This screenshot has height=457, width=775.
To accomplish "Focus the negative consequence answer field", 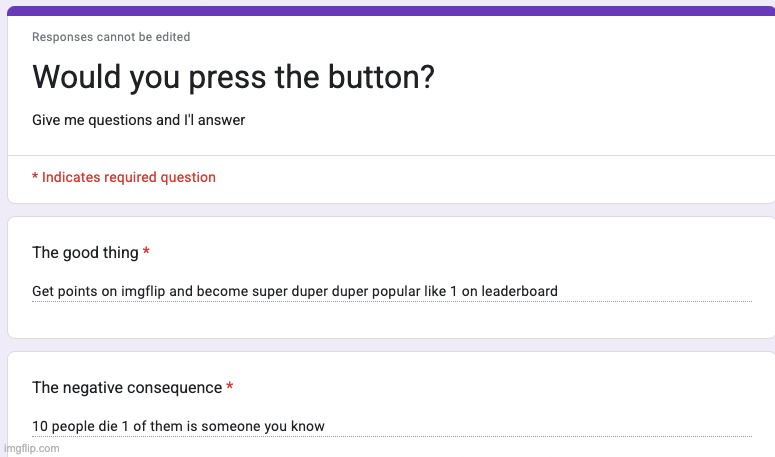I will coord(391,426).
